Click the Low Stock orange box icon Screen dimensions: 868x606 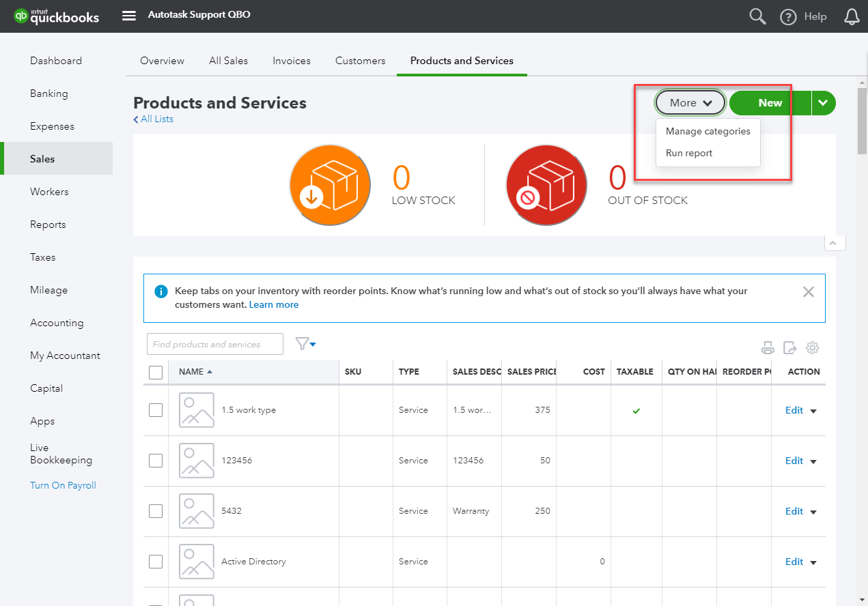click(330, 185)
